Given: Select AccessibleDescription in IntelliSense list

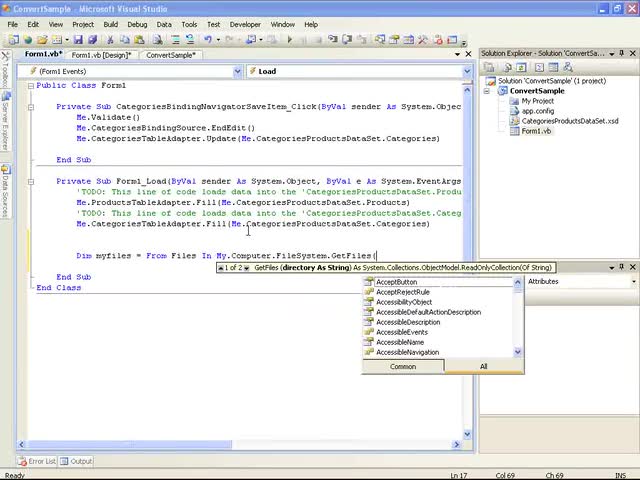Looking at the screenshot, I should pos(437,322).
